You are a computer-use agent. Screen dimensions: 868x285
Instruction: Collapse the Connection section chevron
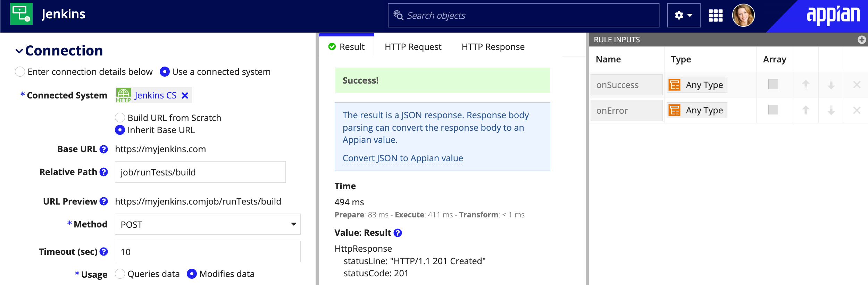click(x=19, y=51)
